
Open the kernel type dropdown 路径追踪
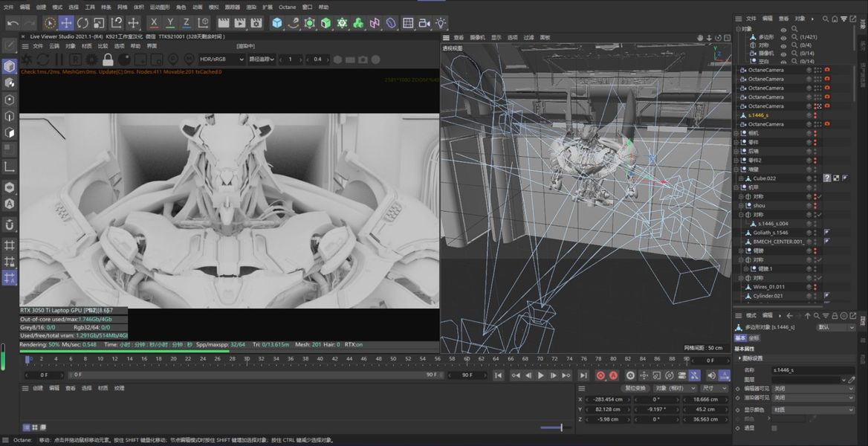point(262,59)
